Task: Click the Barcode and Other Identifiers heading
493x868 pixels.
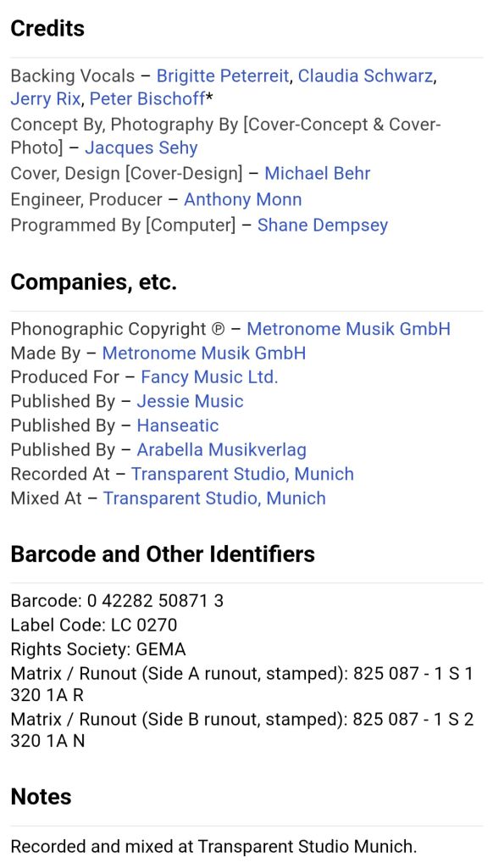Action: (163, 554)
